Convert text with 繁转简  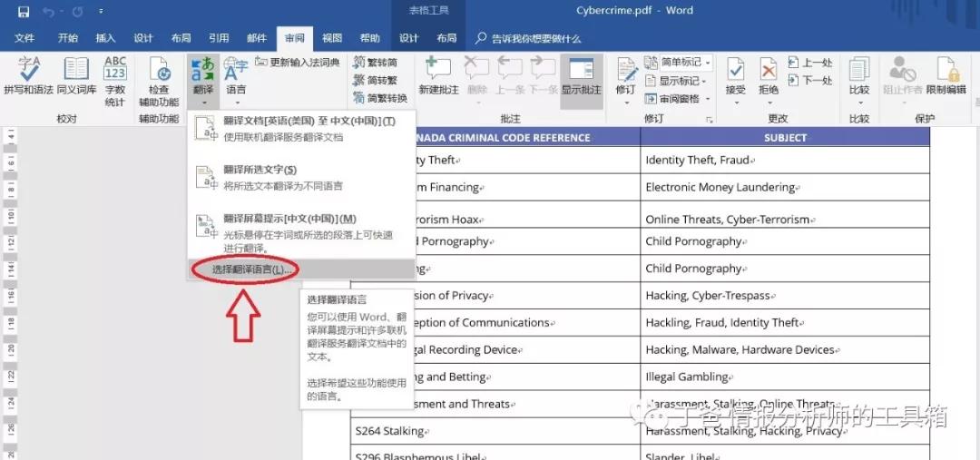[375, 63]
